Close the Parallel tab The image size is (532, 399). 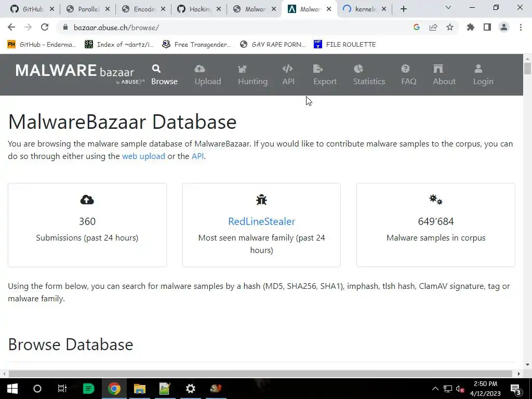click(x=108, y=9)
